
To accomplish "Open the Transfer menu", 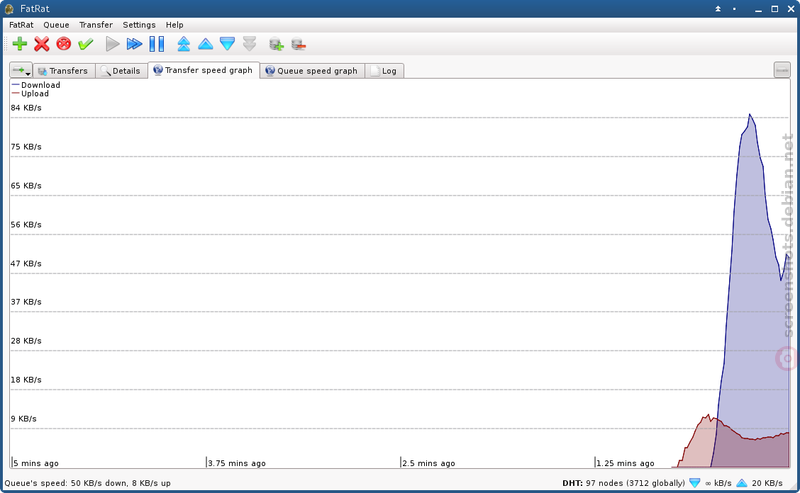I will [x=96, y=24].
